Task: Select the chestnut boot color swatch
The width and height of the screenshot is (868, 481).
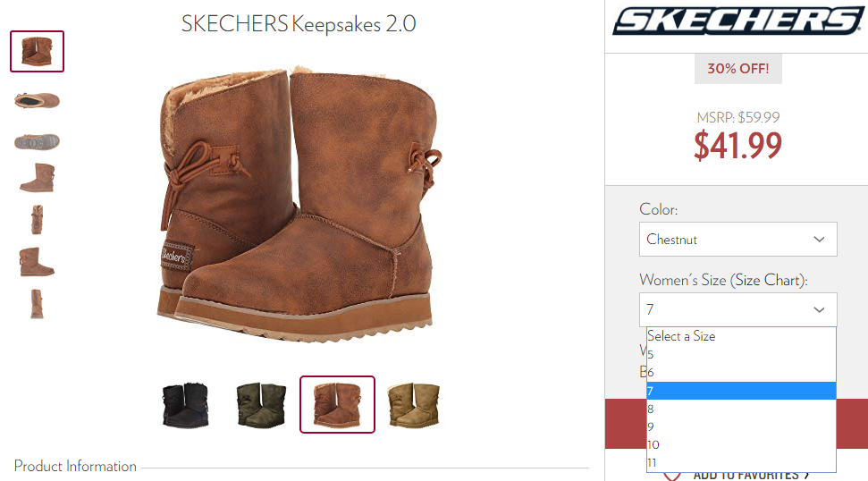Action: point(337,405)
